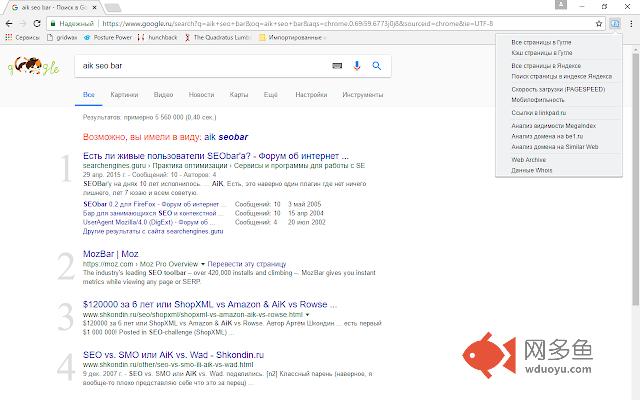Switch to the Новости tab
The height and width of the screenshot is (400, 640).
coord(201,95)
